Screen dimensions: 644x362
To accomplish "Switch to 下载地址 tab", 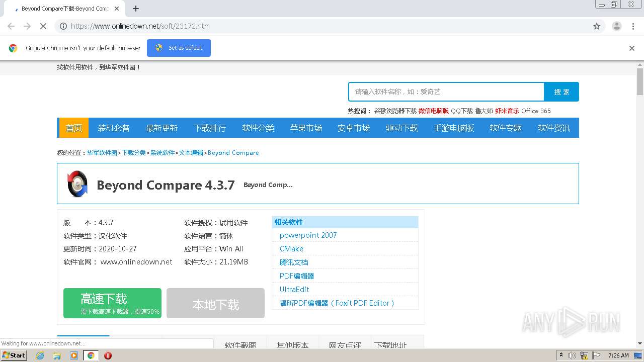I will pos(390,345).
